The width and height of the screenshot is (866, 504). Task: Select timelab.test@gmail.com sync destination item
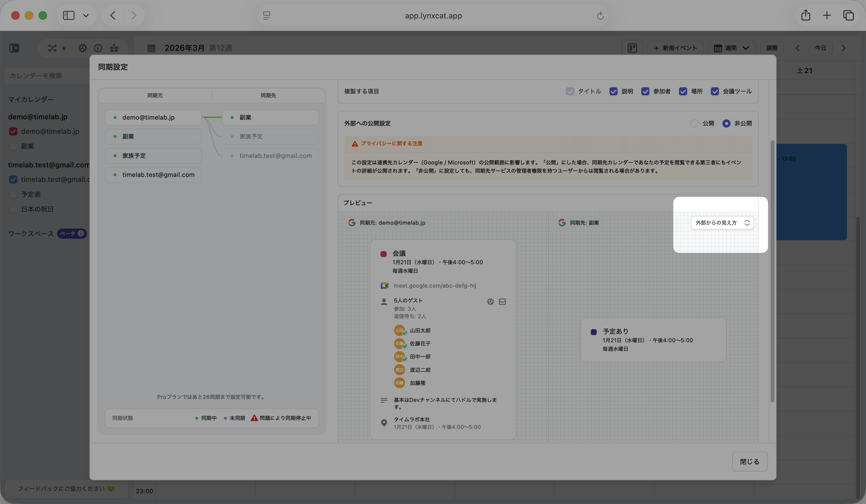pyautogui.click(x=270, y=156)
